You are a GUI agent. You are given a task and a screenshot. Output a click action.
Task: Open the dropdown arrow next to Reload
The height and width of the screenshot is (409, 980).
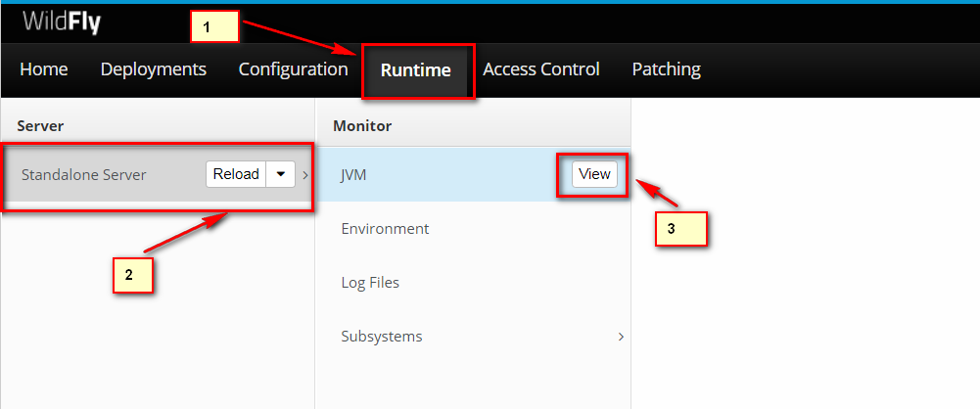pos(281,174)
